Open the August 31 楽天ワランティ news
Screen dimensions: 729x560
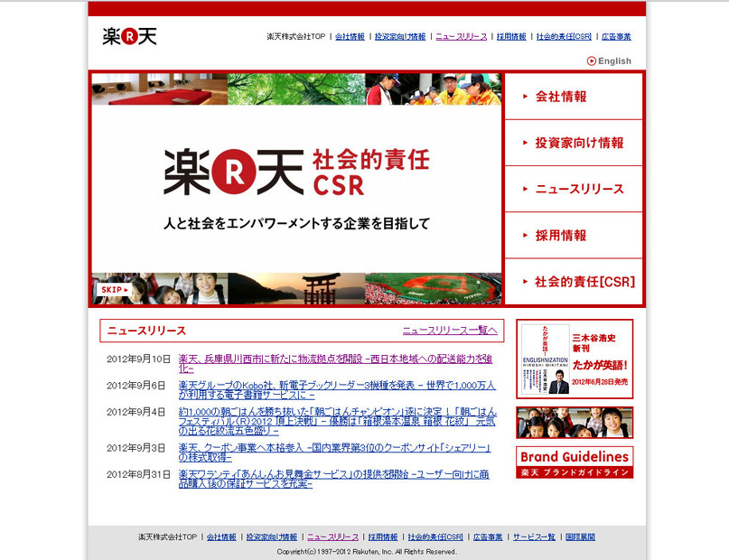coord(334,479)
